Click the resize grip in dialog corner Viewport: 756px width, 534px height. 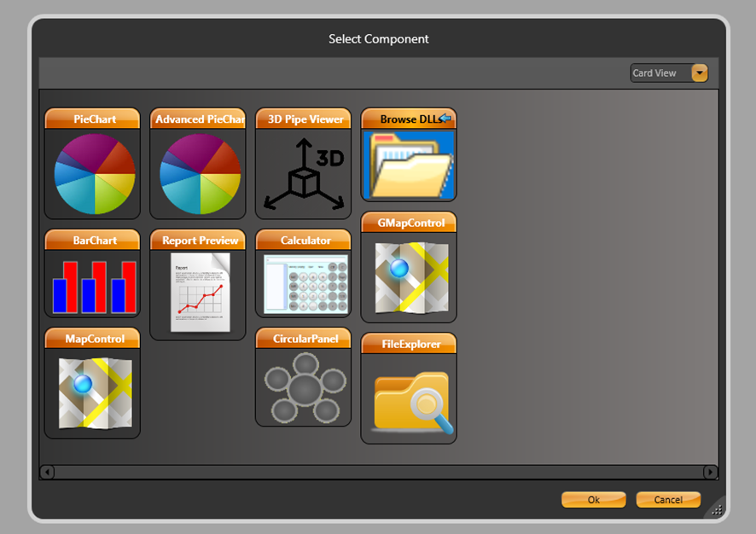717,509
